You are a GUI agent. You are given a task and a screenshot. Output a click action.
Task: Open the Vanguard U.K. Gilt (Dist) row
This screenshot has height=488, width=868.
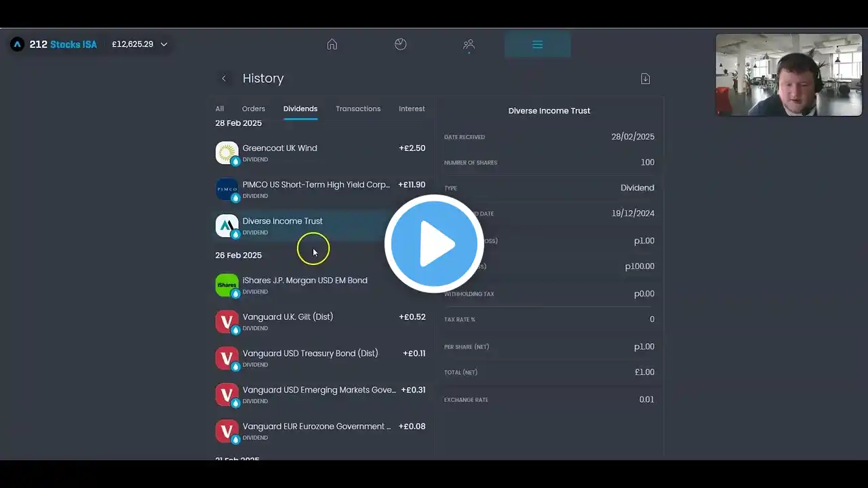point(321,322)
